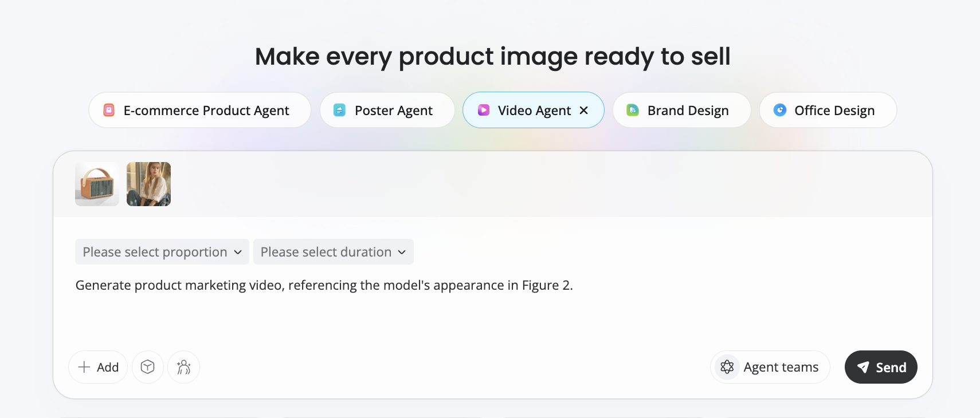Screen dimensions: 980x418
Task: Click the Brand Design green icon
Action: pos(633,110)
